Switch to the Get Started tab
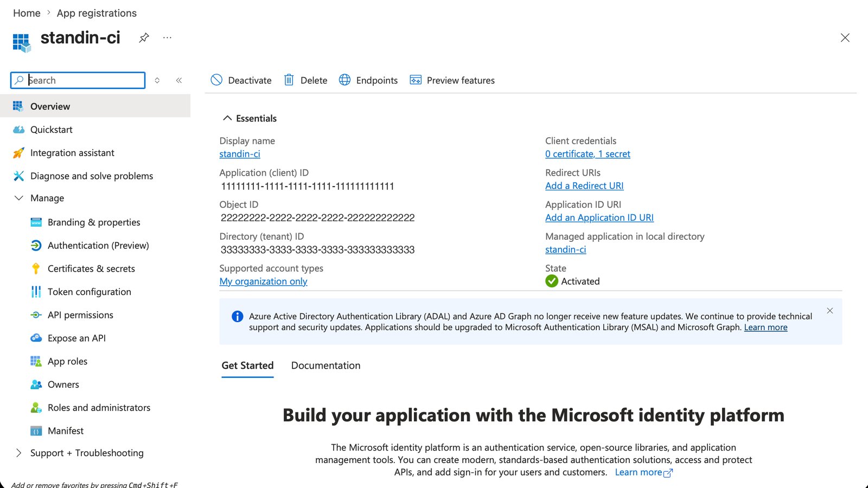 coord(247,365)
